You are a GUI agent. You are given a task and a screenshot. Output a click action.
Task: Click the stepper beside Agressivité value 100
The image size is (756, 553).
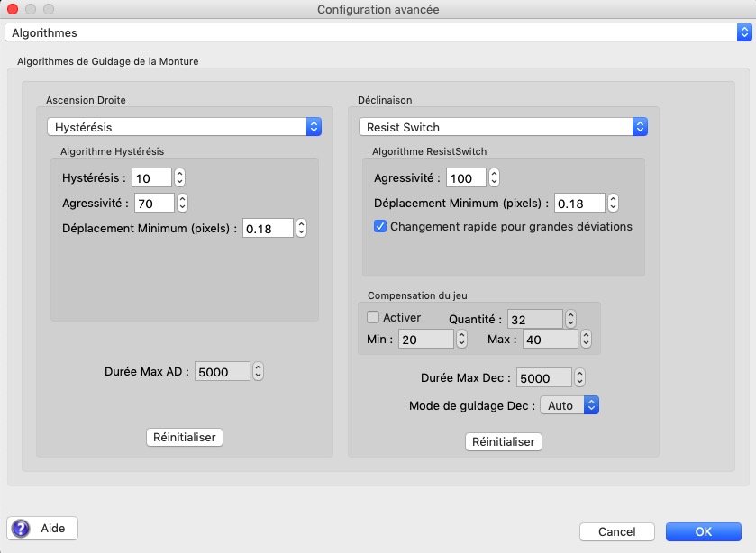click(494, 177)
